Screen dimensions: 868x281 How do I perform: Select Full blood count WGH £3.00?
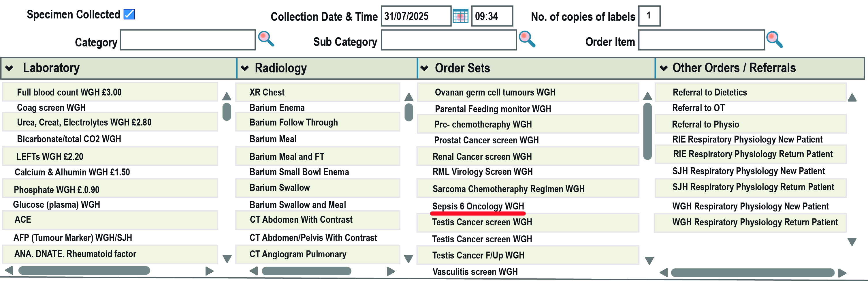(69, 92)
